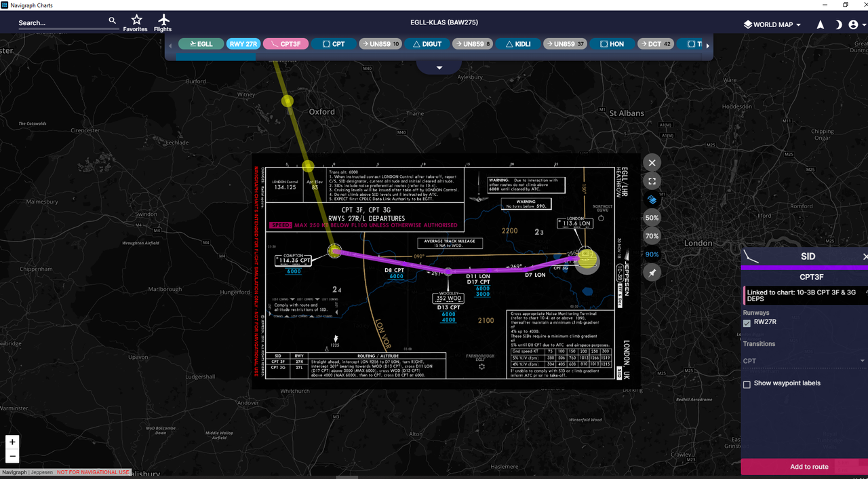This screenshot has height=479, width=868.
Task: Open the Flights airplane icon
Action: (163, 22)
